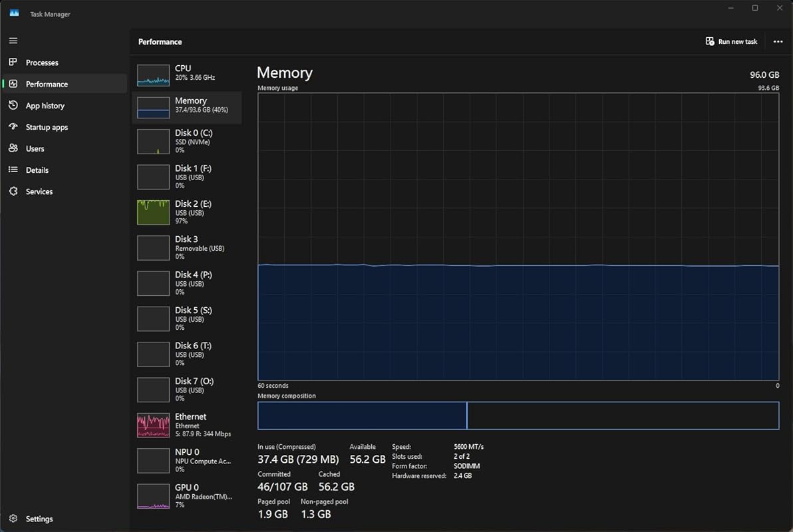Select the CPU performance graph
Image resolution: width=793 pixels, height=532 pixels.
[154, 75]
